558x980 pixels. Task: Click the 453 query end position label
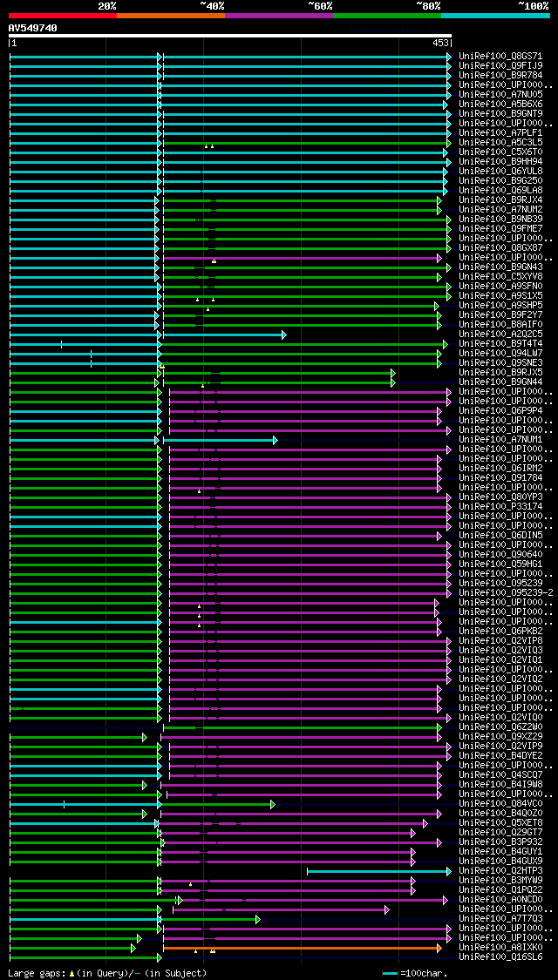(x=440, y=44)
